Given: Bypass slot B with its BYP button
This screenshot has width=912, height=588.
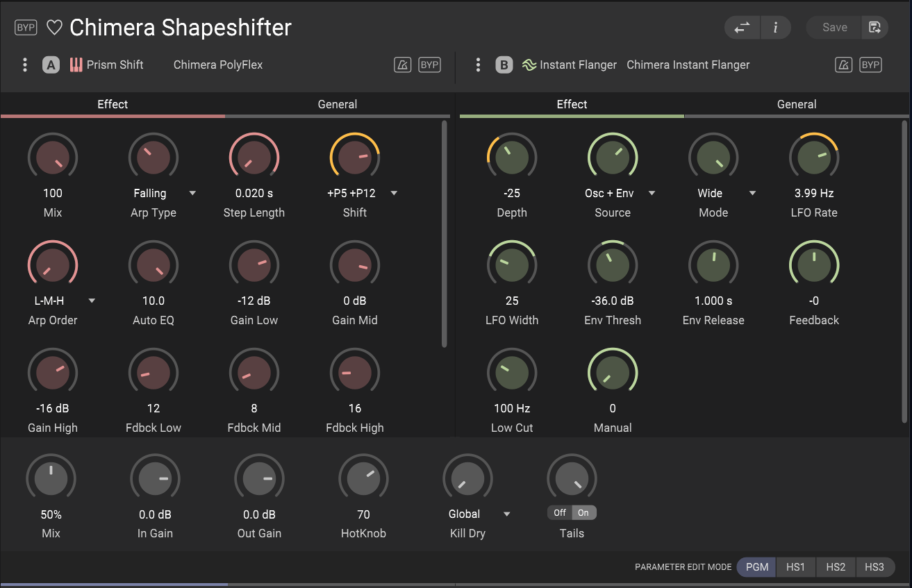Looking at the screenshot, I should [x=870, y=65].
